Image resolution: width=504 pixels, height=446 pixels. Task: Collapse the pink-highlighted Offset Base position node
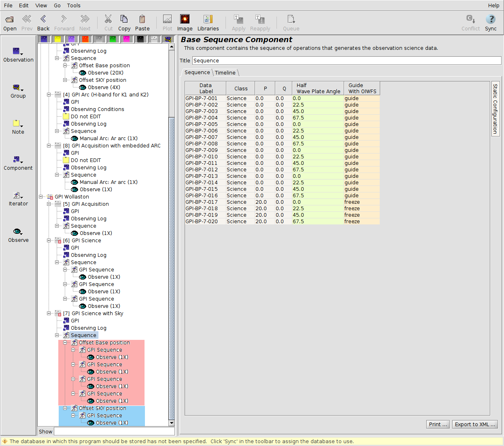(x=65, y=343)
